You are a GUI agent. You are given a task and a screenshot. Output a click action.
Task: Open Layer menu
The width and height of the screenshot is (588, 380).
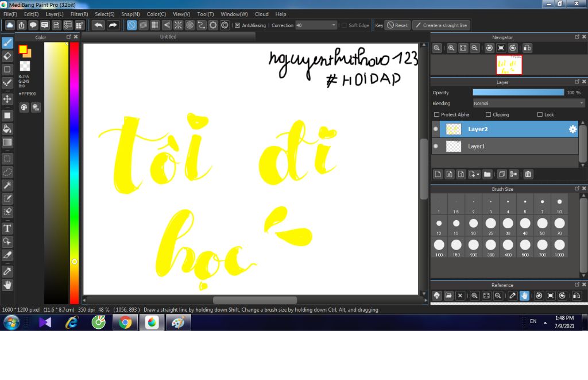pyautogui.click(x=55, y=14)
